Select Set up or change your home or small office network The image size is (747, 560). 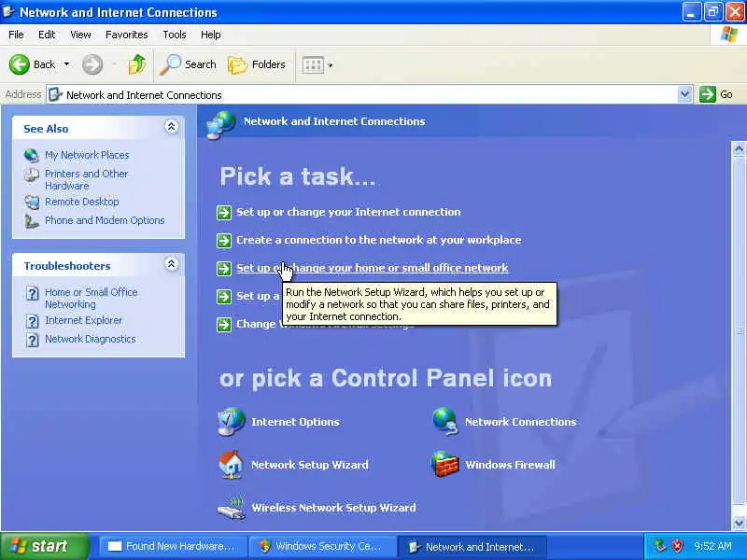[373, 268]
